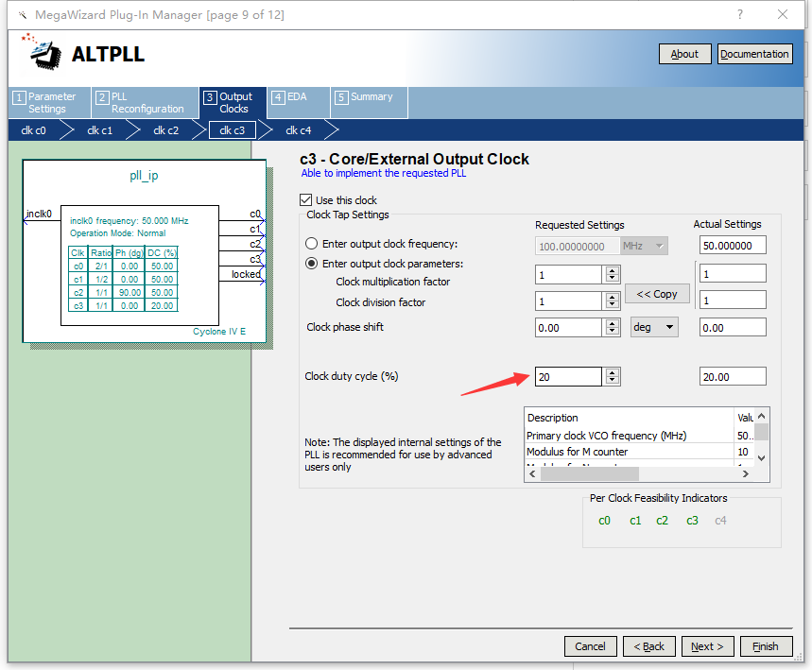Click the Primary clock VCO frequency (MHz) row
The height and width of the screenshot is (670, 812).
[x=640, y=436]
